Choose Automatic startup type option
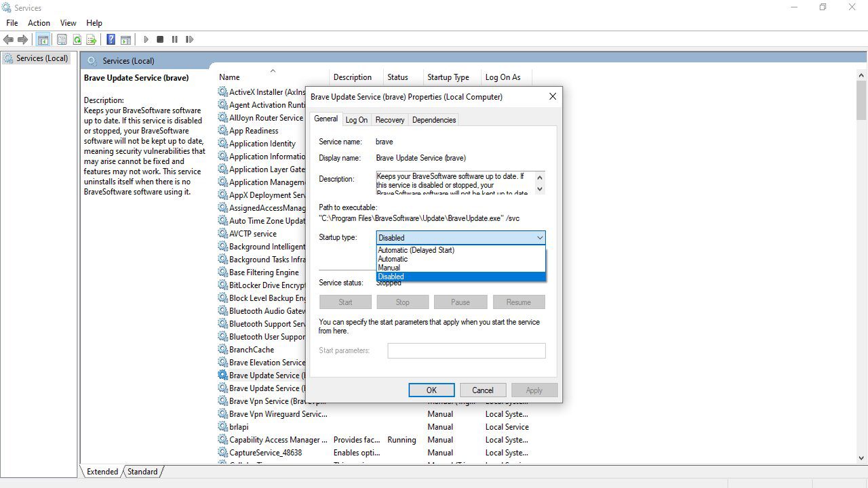This screenshot has height=488, width=868. coord(461,259)
